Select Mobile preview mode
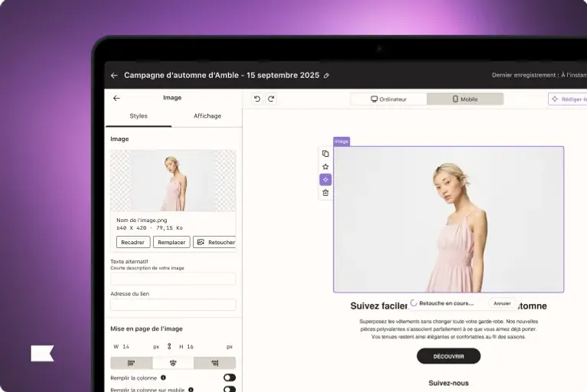Screen dimensions: 587x392 click(x=465, y=100)
